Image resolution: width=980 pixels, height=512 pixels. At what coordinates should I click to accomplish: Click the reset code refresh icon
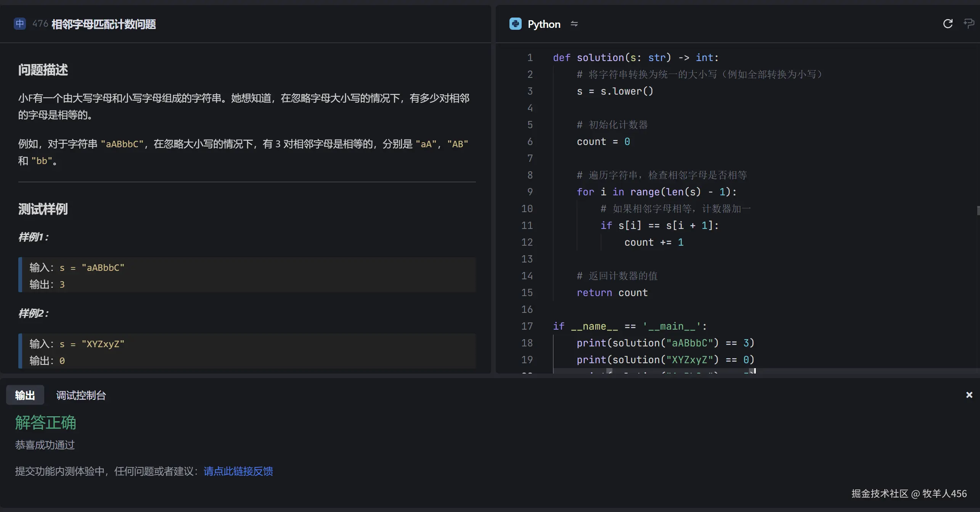point(948,24)
